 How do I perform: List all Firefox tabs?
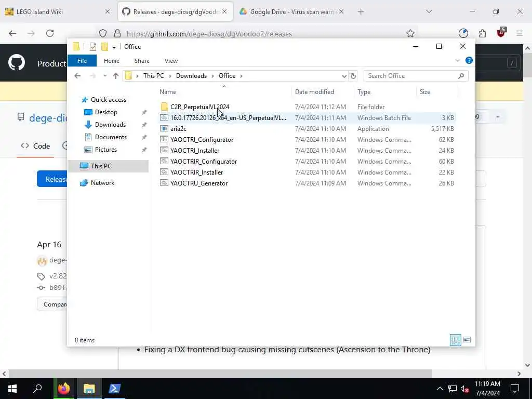[x=429, y=11]
